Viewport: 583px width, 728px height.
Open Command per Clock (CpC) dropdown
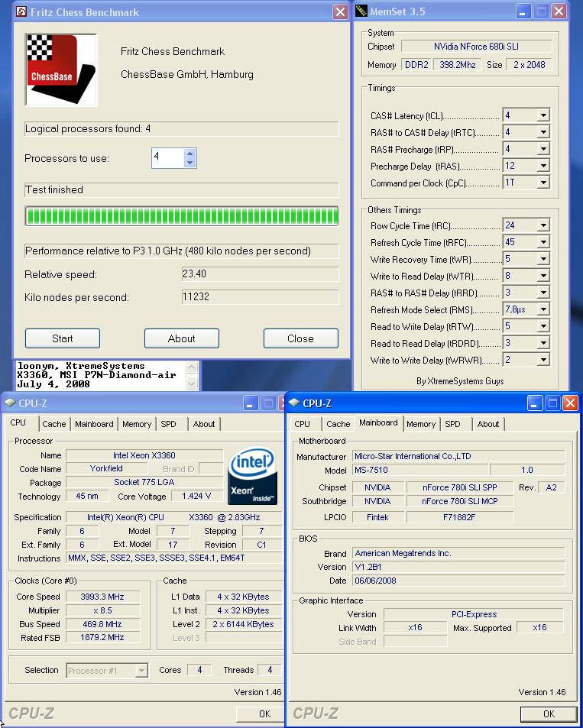click(543, 183)
